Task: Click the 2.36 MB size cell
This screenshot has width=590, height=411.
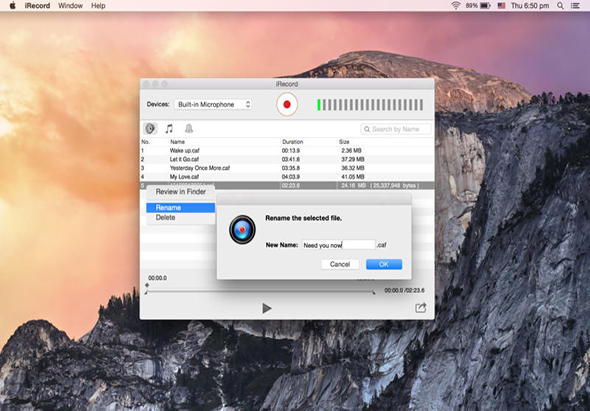Action: pyautogui.click(x=351, y=151)
